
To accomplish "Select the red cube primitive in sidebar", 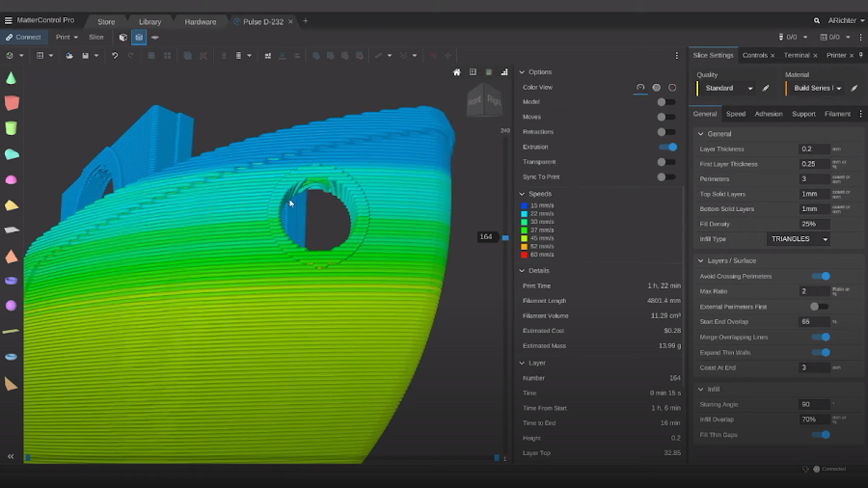I will [11, 103].
